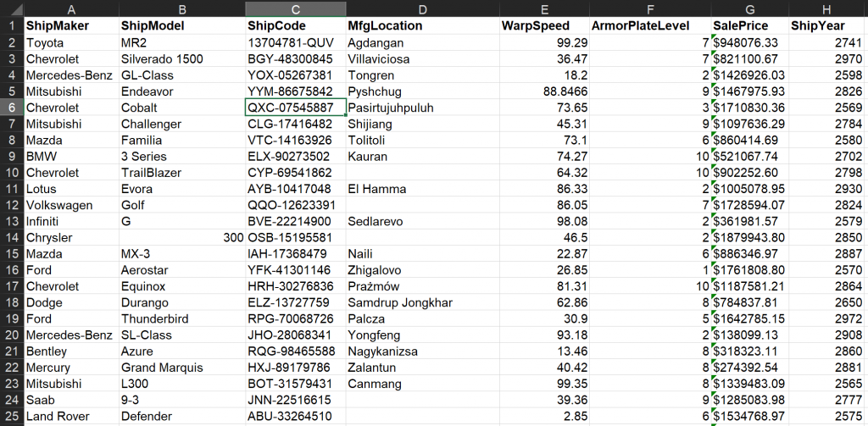Viewport: 868px width, 426px height.
Task: Select cell containing Sedlarevo
Action: 423,221
